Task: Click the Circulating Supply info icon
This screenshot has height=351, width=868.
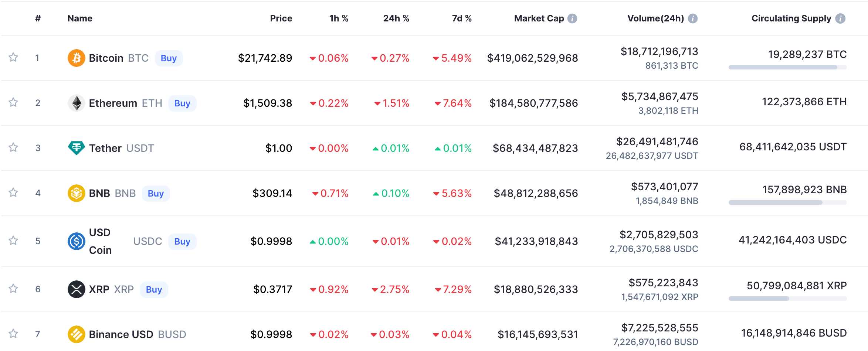Action: pos(840,18)
